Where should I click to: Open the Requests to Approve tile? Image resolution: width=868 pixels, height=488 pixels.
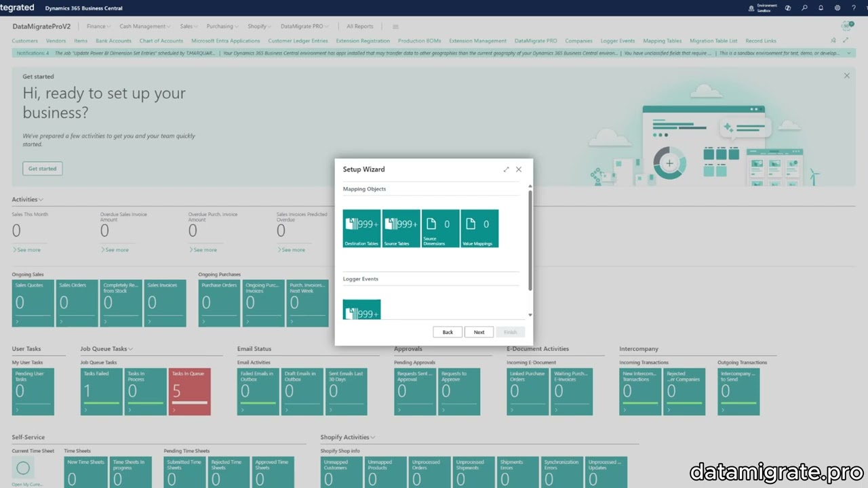pyautogui.click(x=459, y=392)
